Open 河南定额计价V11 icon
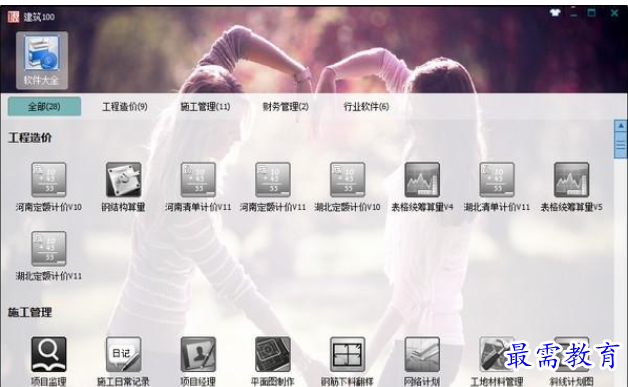Image resolution: width=628 pixels, height=387 pixels. pyautogui.click(x=273, y=180)
